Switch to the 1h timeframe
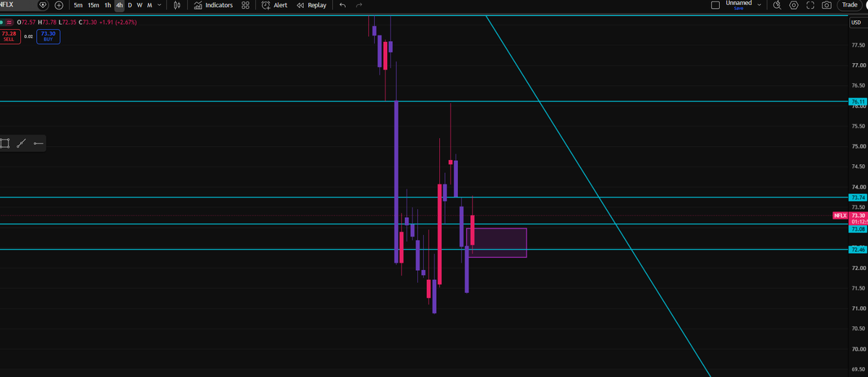Viewport: 868px width, 377px height. tap(108, 5)
